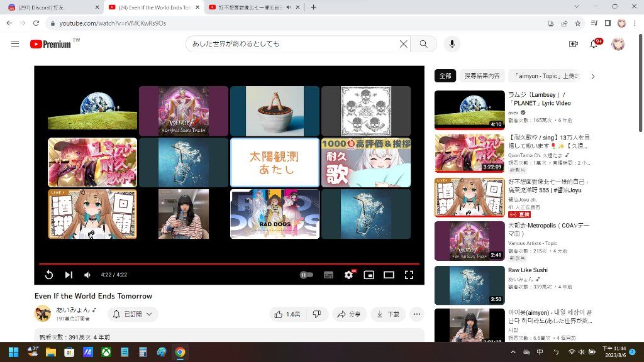Image resolution: width=644 pixels, height=362 pixels.
Task: Show more filter chips with the arrow
Action: pyautogui.click(x=592, y=76)
